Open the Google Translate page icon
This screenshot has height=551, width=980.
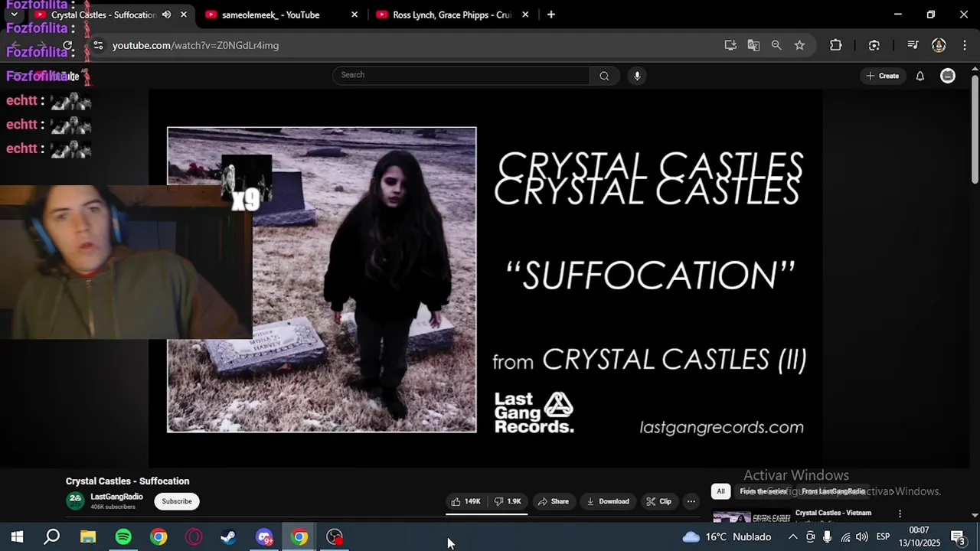[753, 45]
